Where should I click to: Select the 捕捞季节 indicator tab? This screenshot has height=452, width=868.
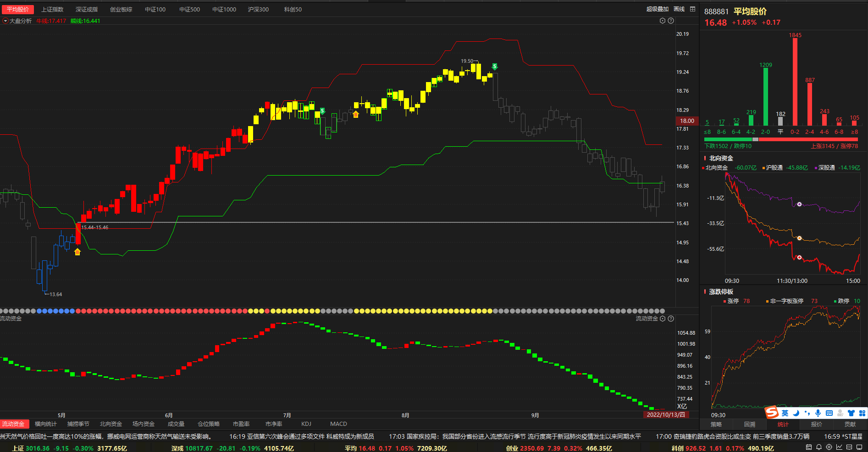(x=78, y=424)
